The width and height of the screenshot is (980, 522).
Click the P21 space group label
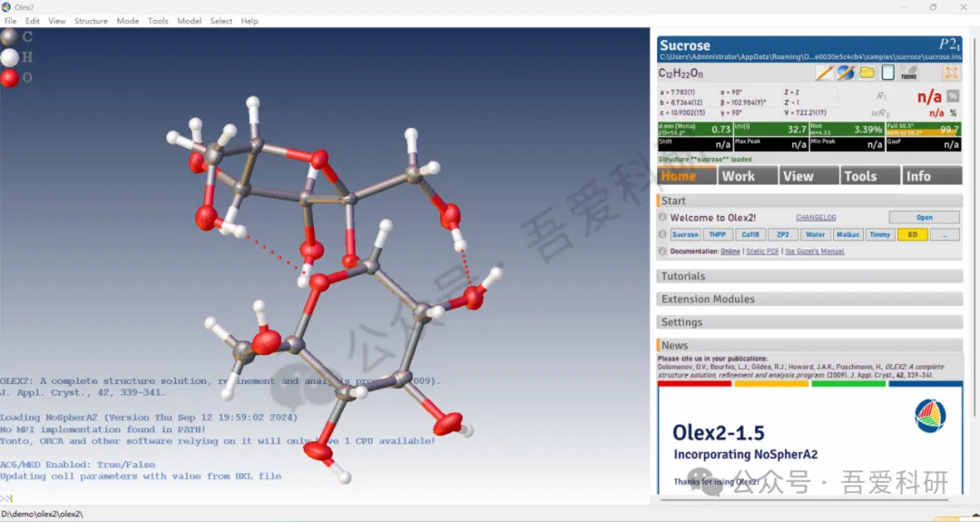949,44
